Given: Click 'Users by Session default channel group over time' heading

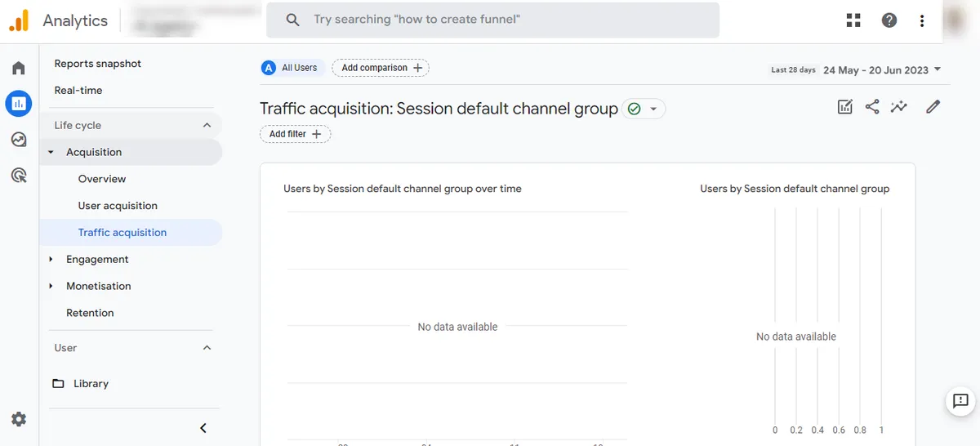Looking at the screenshot, I should (x=403, y=189).
